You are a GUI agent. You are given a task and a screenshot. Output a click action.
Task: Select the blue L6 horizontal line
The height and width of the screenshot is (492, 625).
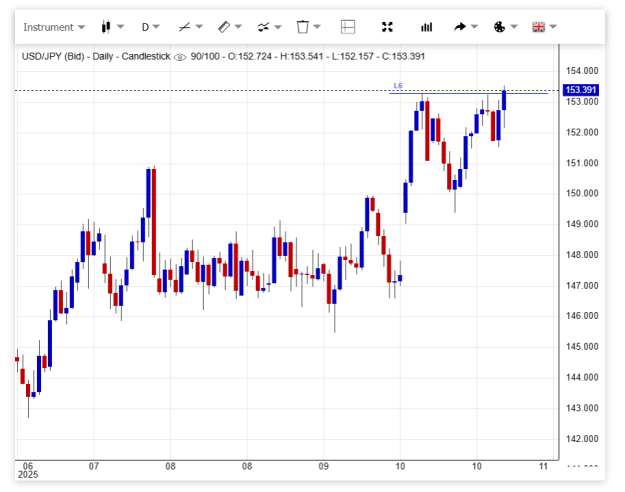click(468, 93)
